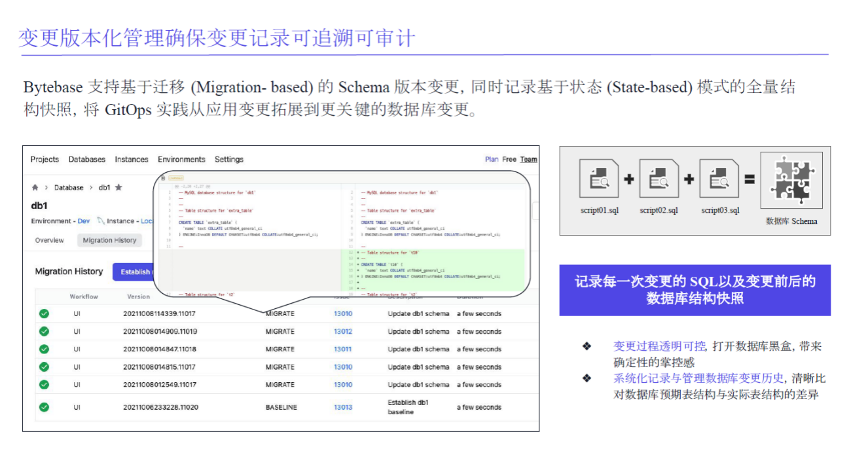This screenshot has width=868, height=462.
Task: Open issue link 13012
Action: pos(343,331)
